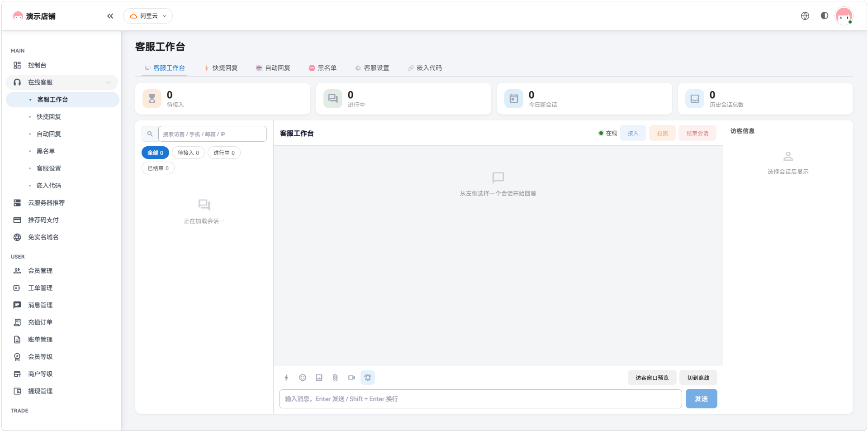Open 提现管理 in sidebar
This screenshot has height=431, width=868.
coord(62,391)
